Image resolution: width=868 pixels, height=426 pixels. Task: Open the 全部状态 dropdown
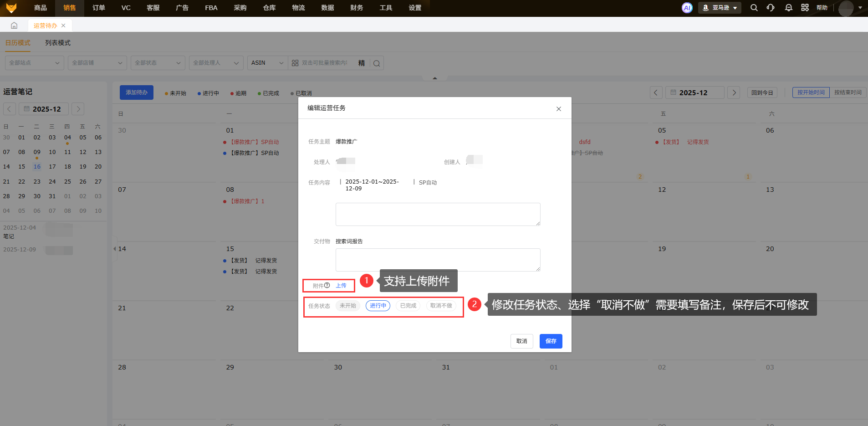(158, 63)
